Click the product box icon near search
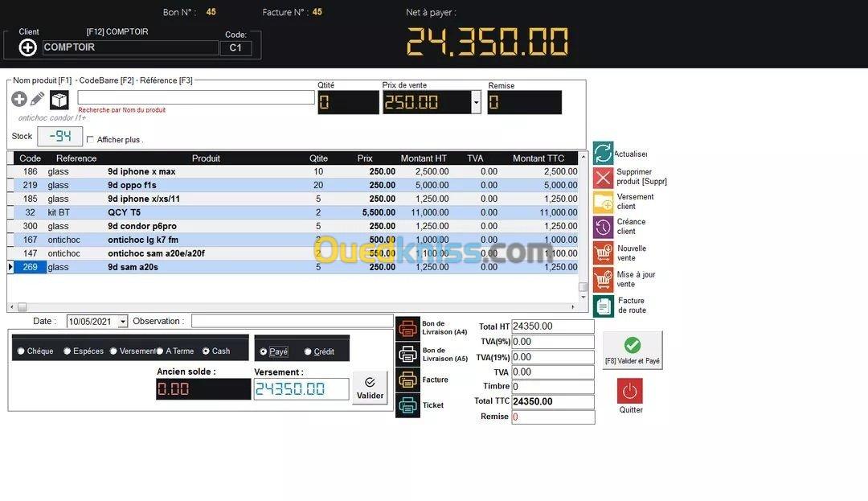This screenshot has height=501, width=868. (59, 100)
